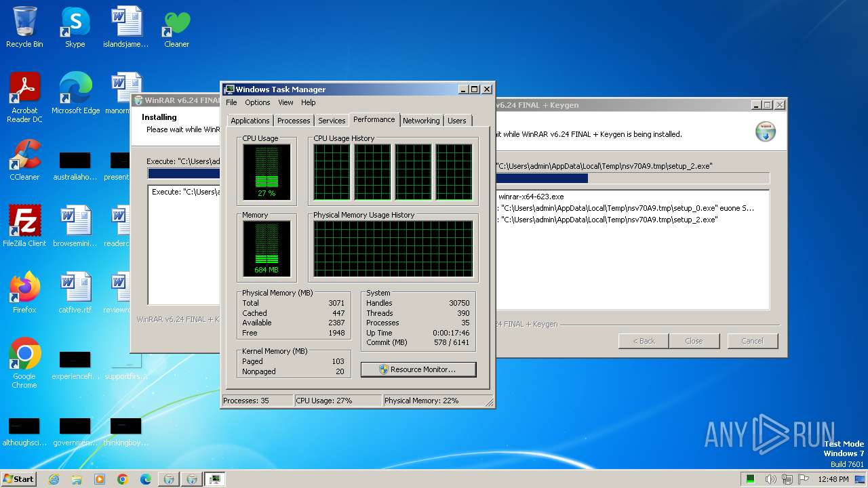This screenshot has height=488, width=868.
Task: Open FileZilla Client shortcut
Action: point(24,226)
